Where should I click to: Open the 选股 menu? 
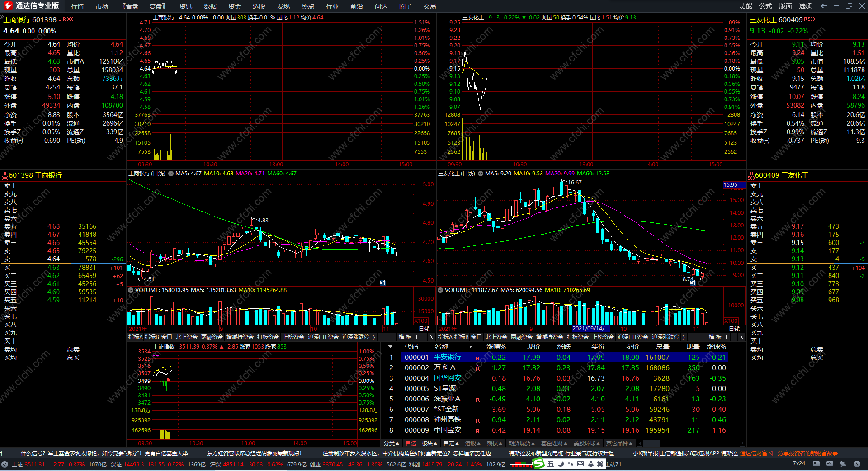(259, 6)
